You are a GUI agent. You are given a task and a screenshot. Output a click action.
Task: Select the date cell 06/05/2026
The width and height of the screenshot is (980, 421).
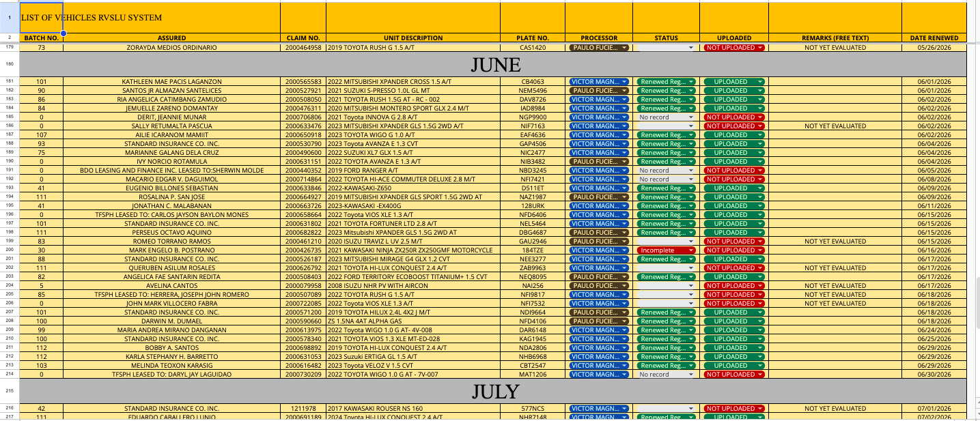[x=934, y=171]
